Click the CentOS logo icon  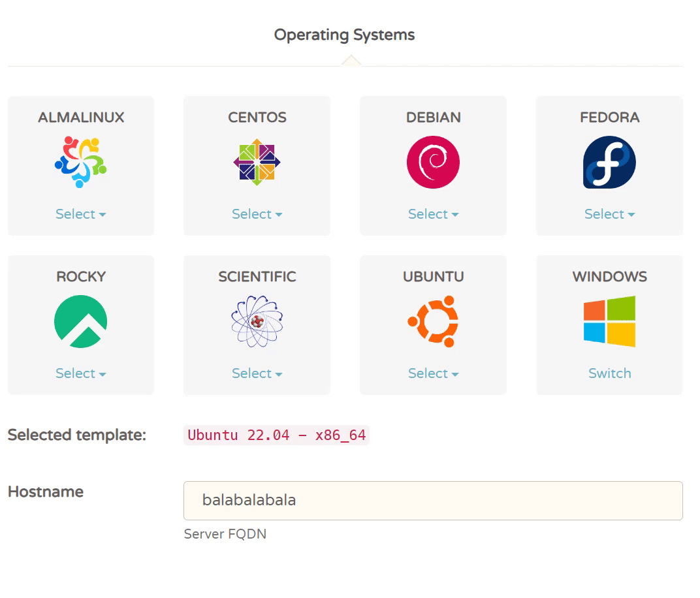(x=257, y=162)
